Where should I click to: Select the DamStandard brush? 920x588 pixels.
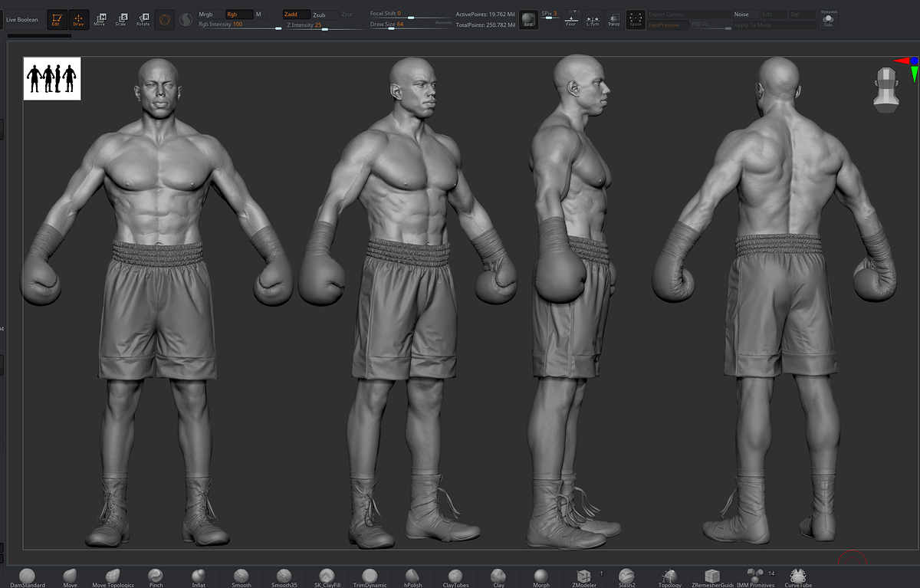click(x=28, y=578)
